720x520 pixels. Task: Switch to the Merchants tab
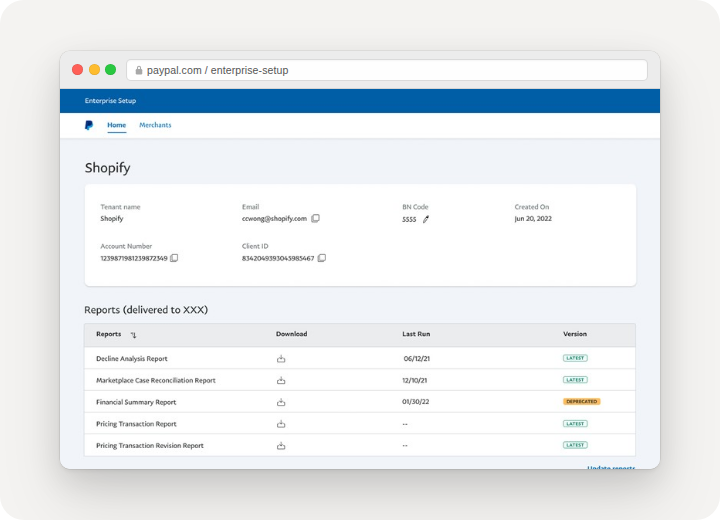click(155, 125)
